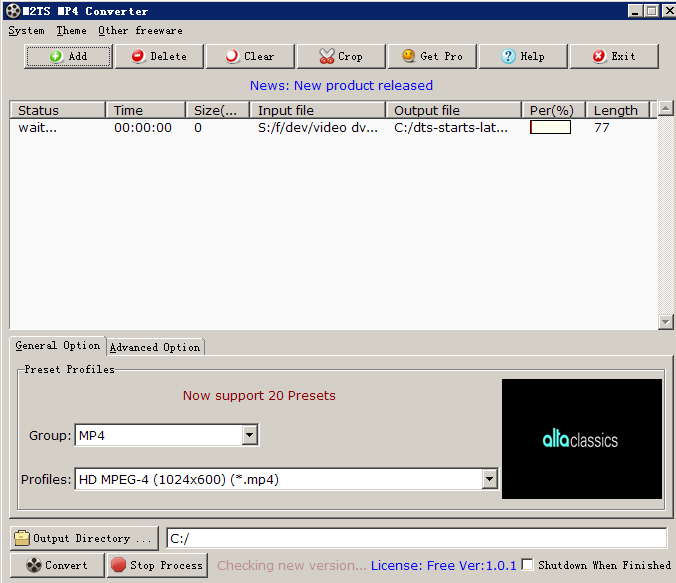Switch to the General Option tab

pos(58,346)
